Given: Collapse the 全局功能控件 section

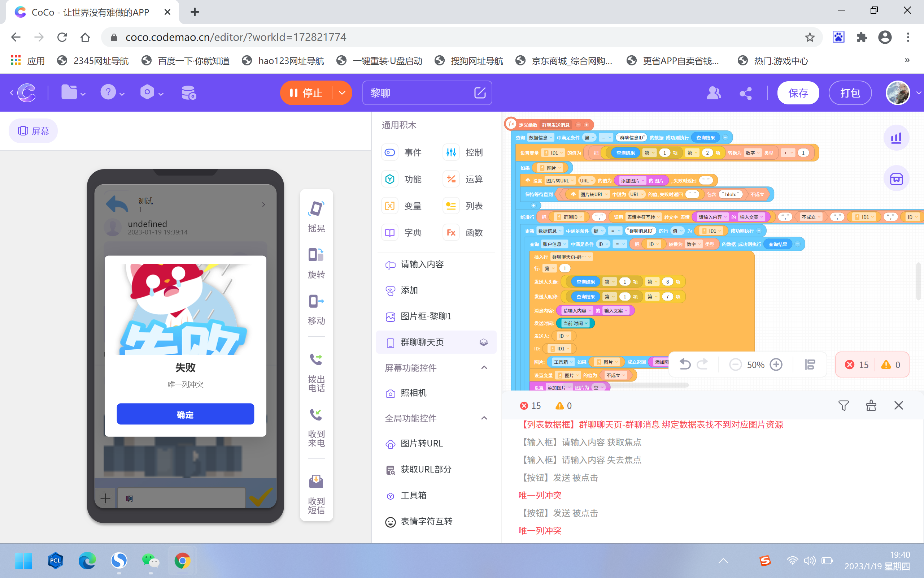Looking at the screenshot, I should point(484,418).
